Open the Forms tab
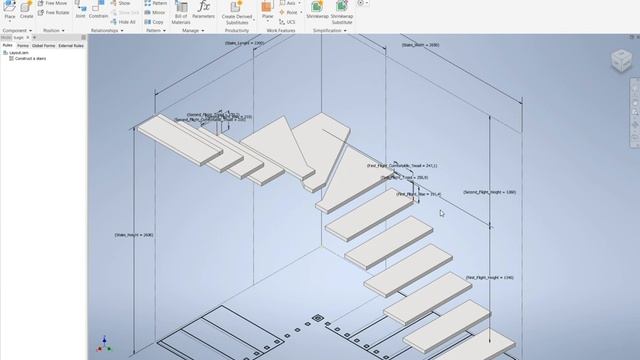This screenshot has width=640, height=360. coord(23,46)
